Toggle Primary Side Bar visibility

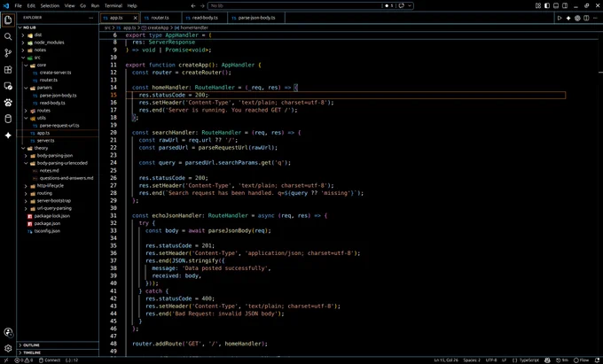547,6
